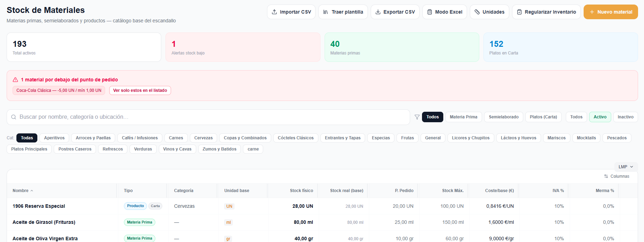The image size is (644, 242).
Task: Open Modo Excel via its sheet icon
Action: [x=430, y=12]
